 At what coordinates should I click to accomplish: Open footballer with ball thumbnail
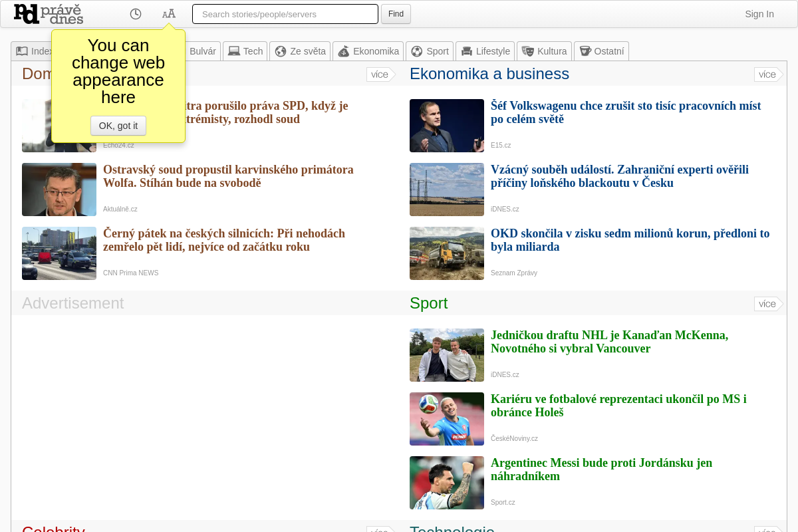click(447, 419)
